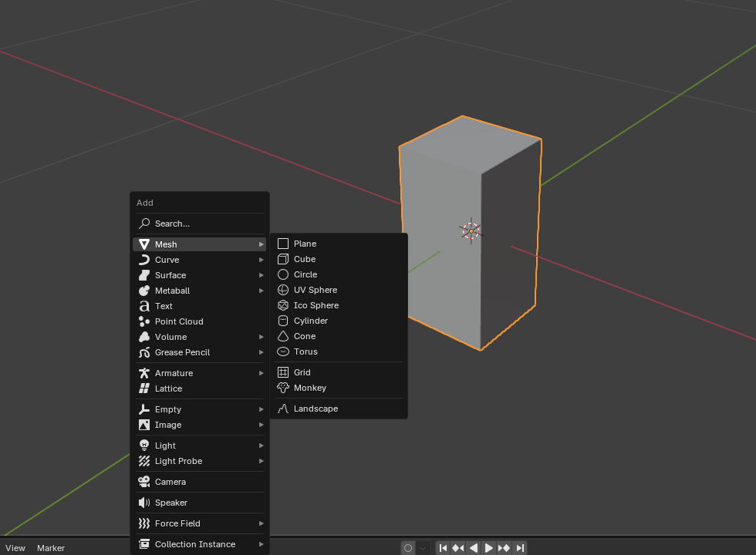The height and width of the screenshot is (555, 756).
Task: Click the 3D cursor in the viewport
Action: click(x=471, y=230)
